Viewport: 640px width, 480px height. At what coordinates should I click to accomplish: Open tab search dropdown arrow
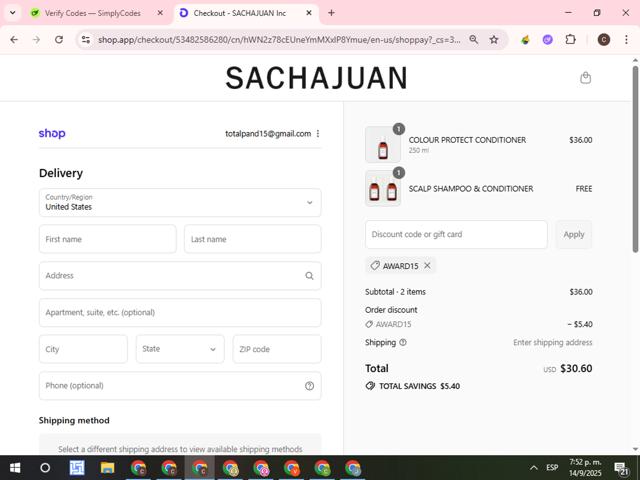tap(13, 13)
